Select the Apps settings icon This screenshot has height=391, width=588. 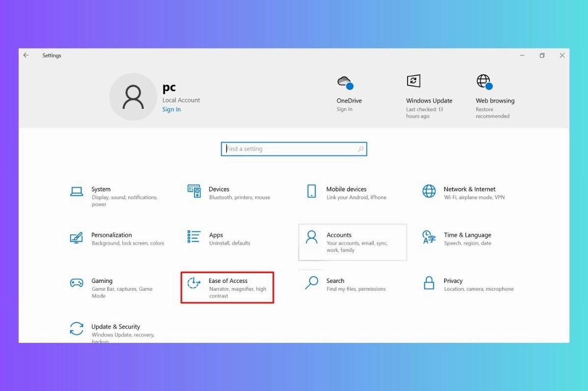click(x=194, y=238)
